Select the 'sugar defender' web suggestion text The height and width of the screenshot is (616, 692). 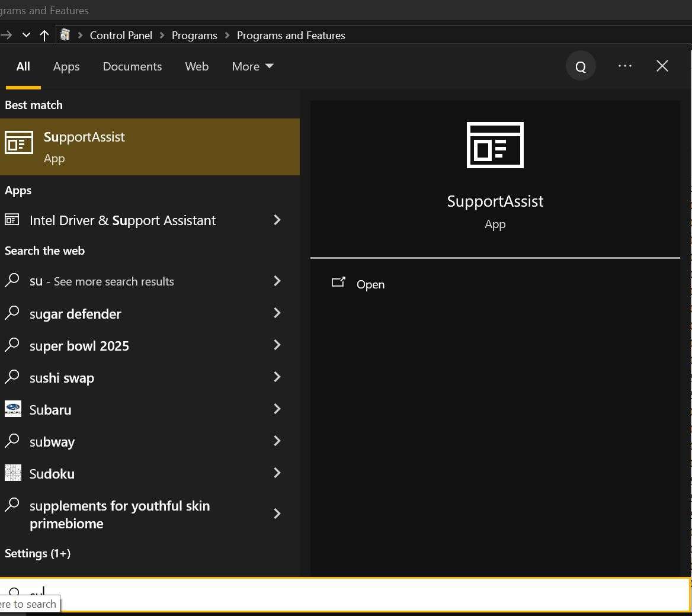75,314
